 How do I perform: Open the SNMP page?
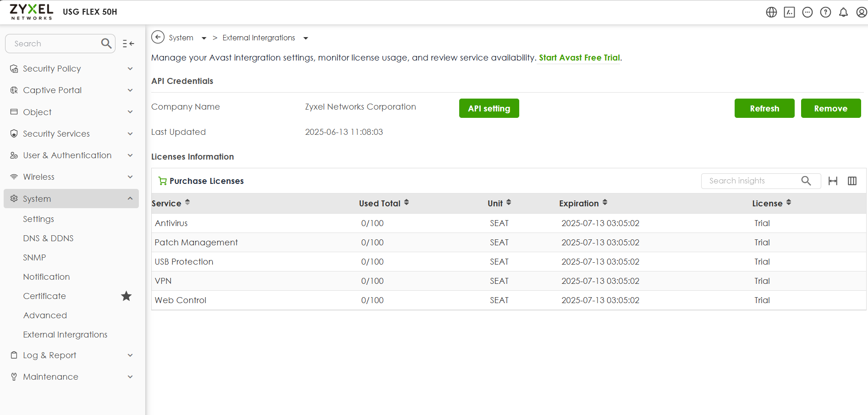34,258
